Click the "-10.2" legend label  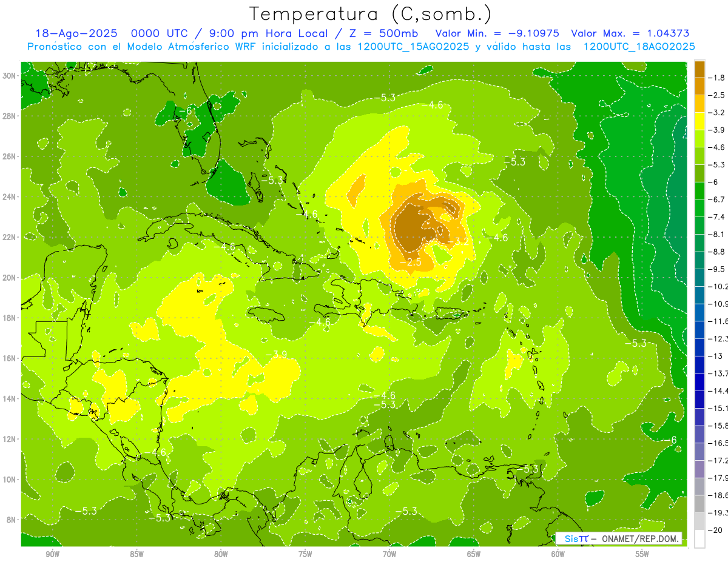click(x=718, y=287)
